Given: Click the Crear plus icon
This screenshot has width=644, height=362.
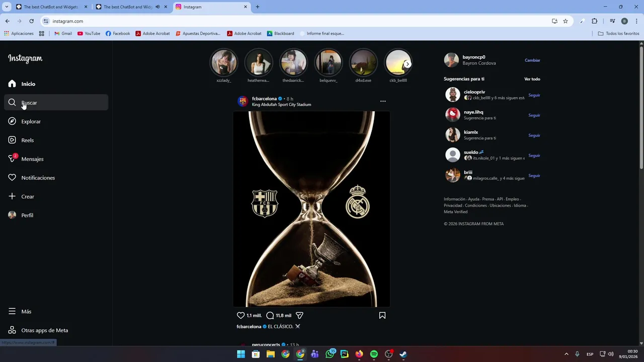Looking at the screenshot, I should click(x=12, y=196).
